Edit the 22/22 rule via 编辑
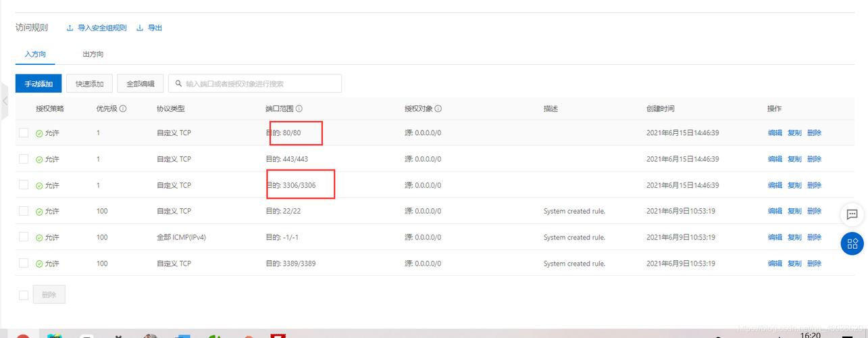 click(775, 212)
